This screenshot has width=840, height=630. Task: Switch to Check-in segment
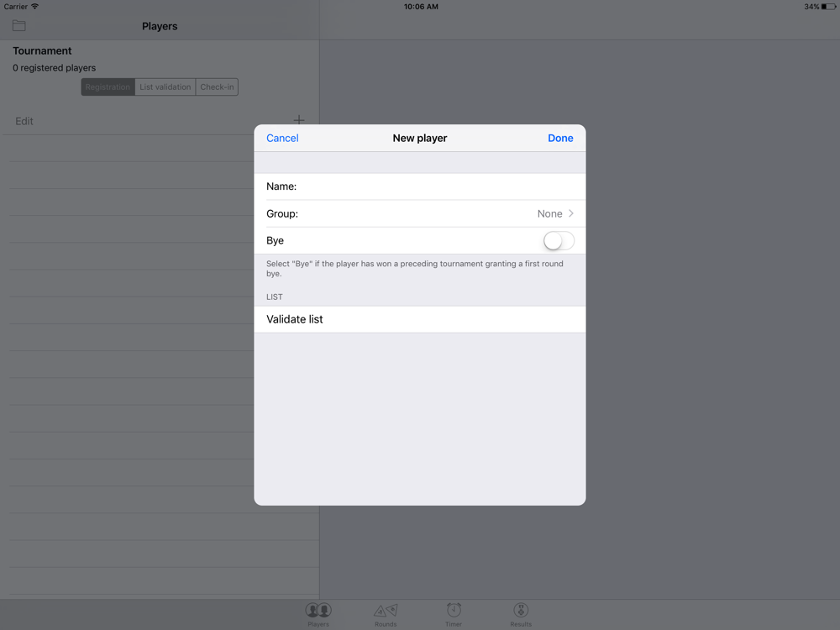tap(217, 87)
